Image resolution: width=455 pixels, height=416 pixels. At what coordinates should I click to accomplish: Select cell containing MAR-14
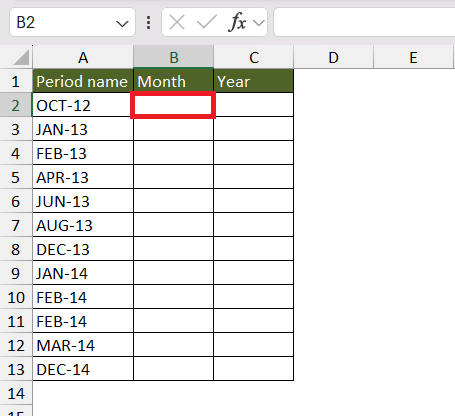83,345
